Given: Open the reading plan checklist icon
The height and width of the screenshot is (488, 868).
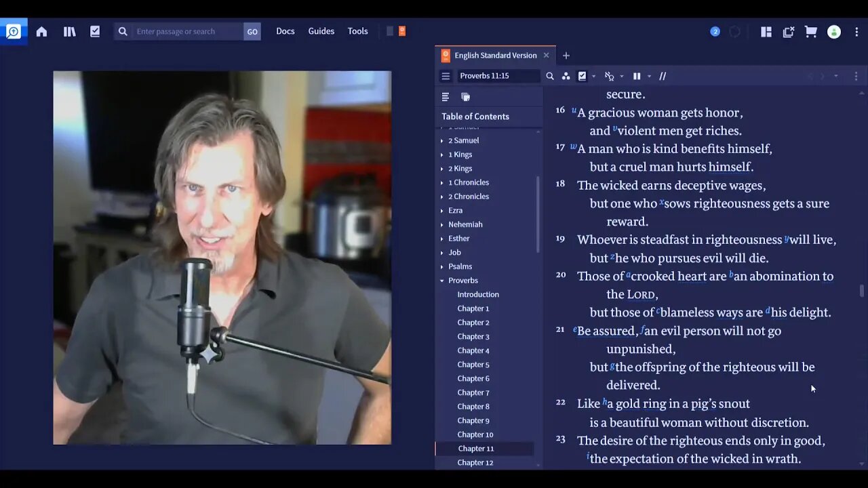Looking at the screenshot, I should [x=95, y=31].
